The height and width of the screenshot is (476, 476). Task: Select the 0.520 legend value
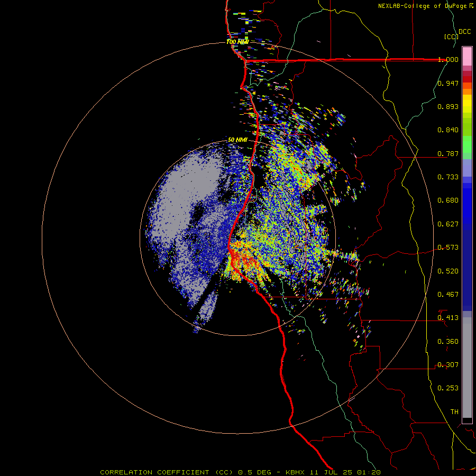[448, 271]
